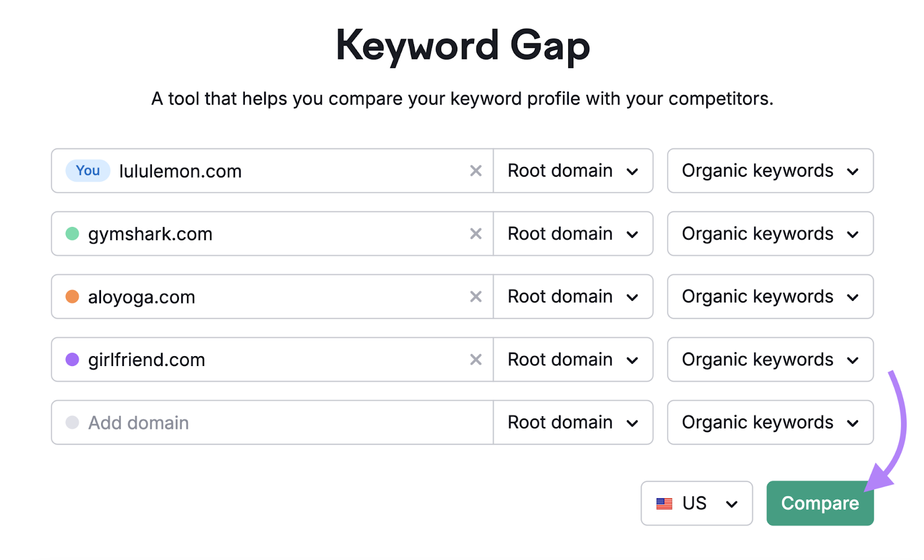Focus the Add domain input field
924x560 pixels.
click(272, 423)
